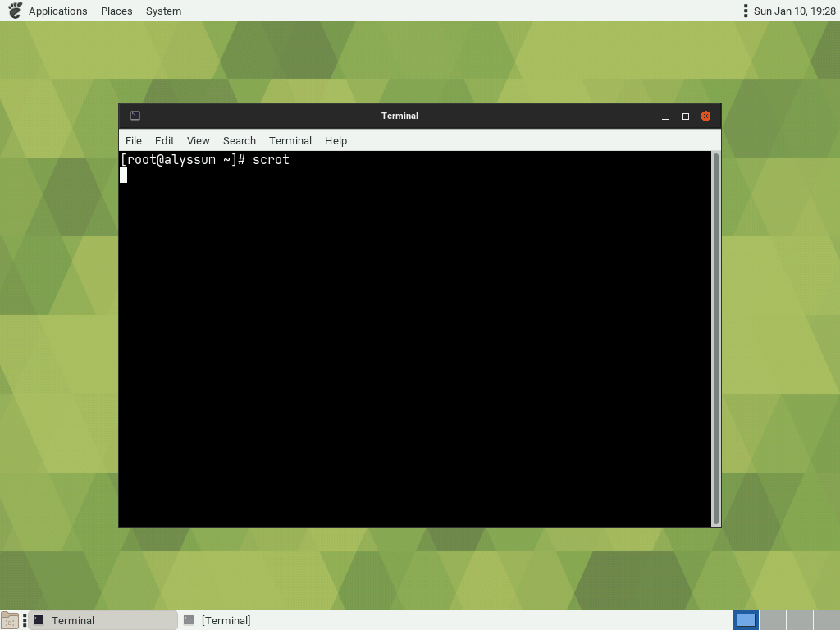Close the Terminal window with the red button
Screen dimensions: 840x630
tap(705, 116)
